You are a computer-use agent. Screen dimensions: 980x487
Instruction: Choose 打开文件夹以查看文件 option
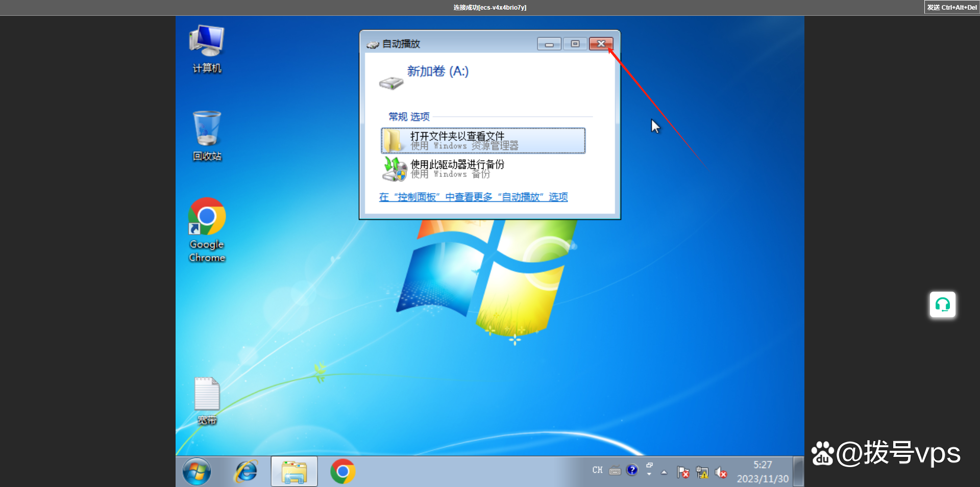[x=483, y=141]
